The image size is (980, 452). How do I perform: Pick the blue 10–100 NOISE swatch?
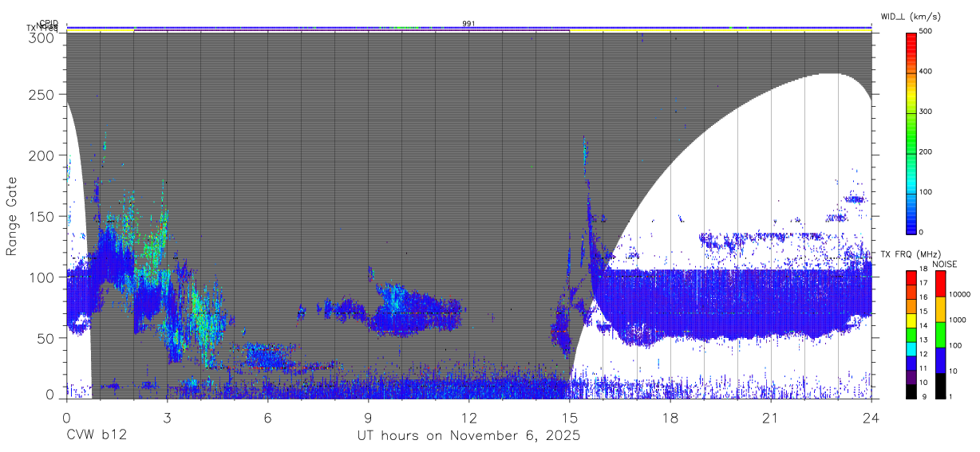point(939,360)
